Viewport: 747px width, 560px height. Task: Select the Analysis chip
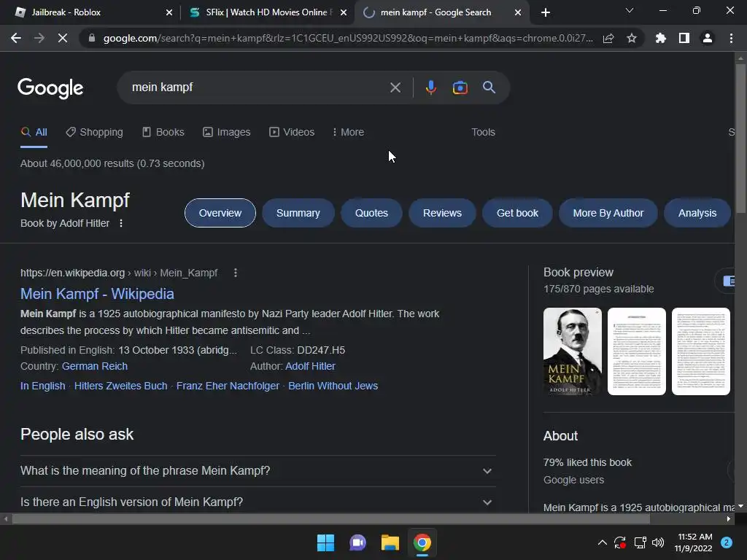tap(697, 213)
